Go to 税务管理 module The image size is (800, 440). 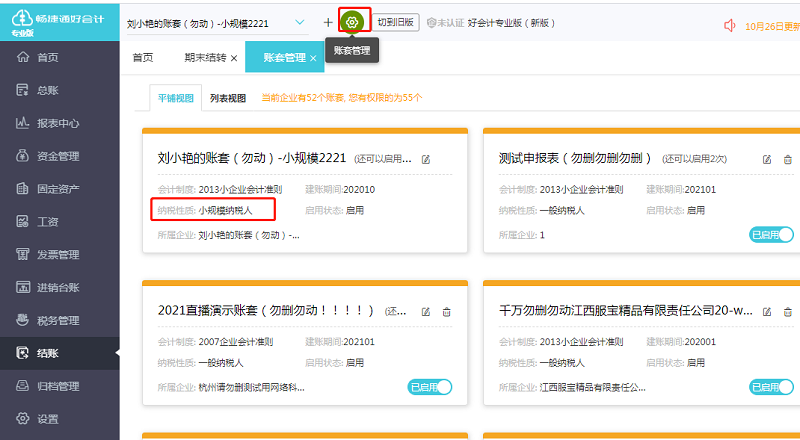tap(60, 321)
